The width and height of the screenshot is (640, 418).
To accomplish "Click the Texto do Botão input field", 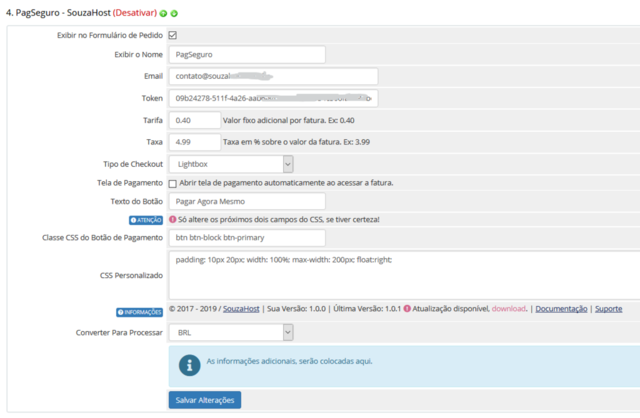I will tap(247, 202).
